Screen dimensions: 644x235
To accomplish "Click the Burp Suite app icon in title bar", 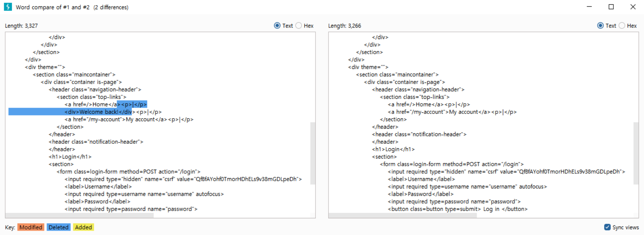I will click(8, 7).
